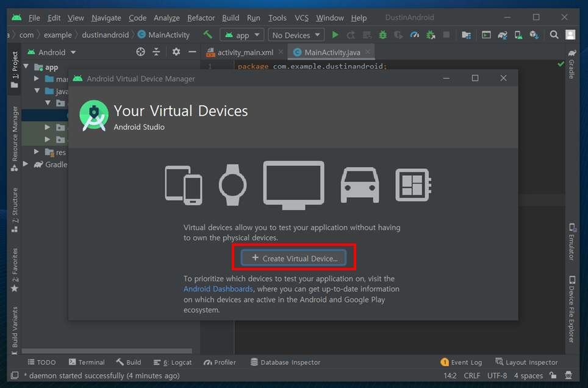Screen dimensions: 588x388
Task: Collapse the java folder arrow
Action: tap(37, 90)
